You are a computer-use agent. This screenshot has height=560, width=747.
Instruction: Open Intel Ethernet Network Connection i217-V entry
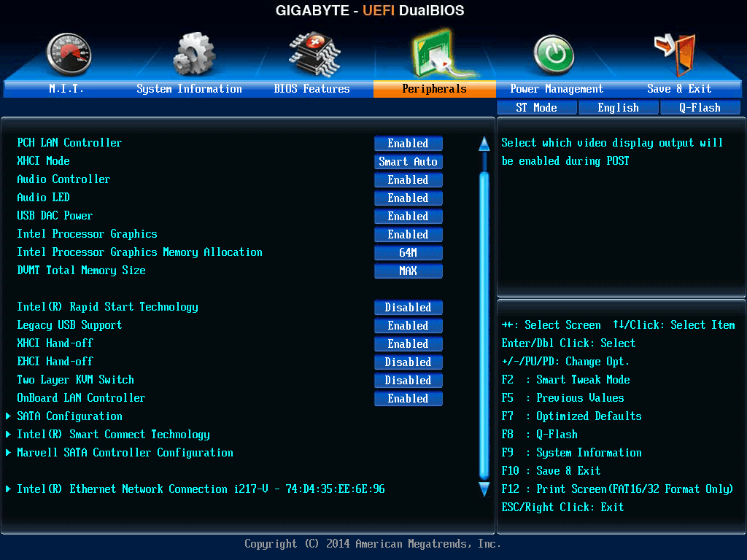201,489
